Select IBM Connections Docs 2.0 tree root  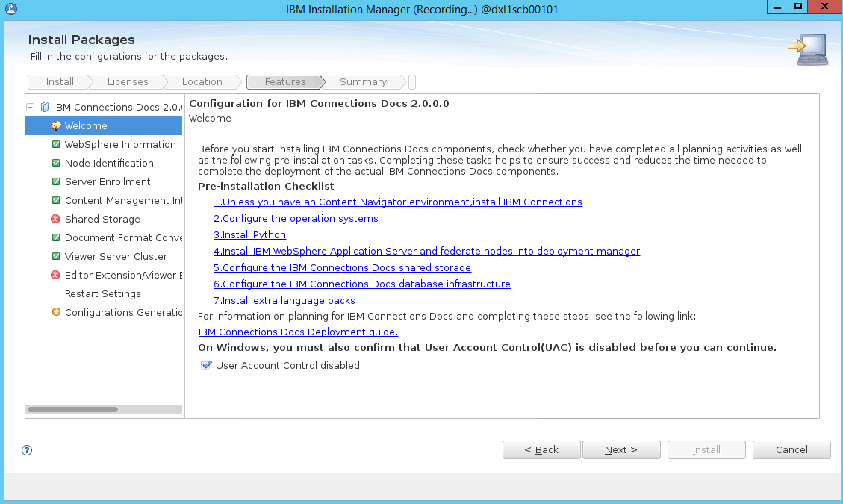click(x=118, y=107)
